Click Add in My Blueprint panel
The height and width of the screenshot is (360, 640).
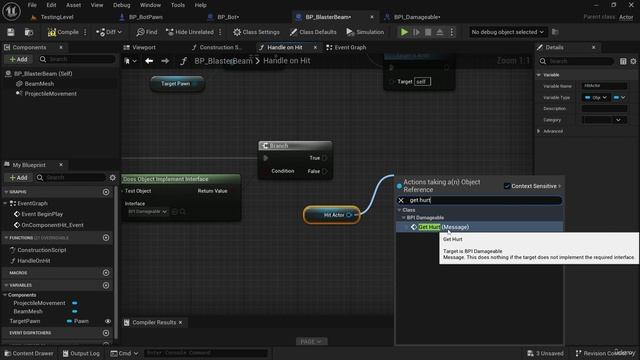click(18, 178)
